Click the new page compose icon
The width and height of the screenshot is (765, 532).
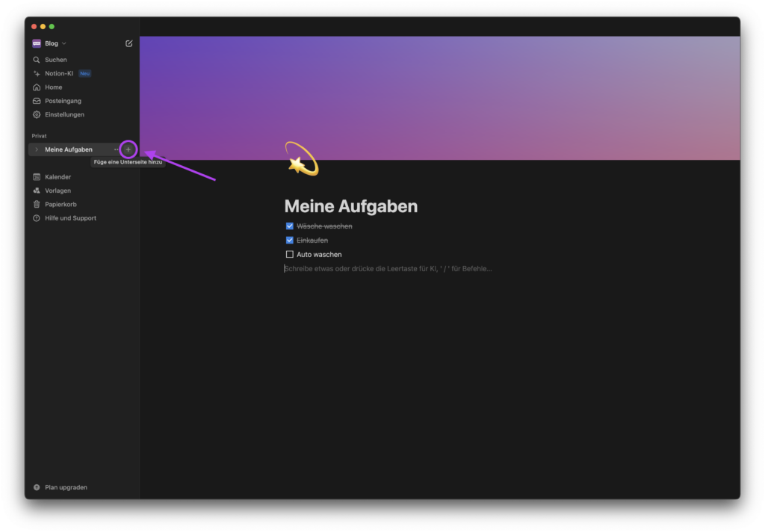coord(128,43)
